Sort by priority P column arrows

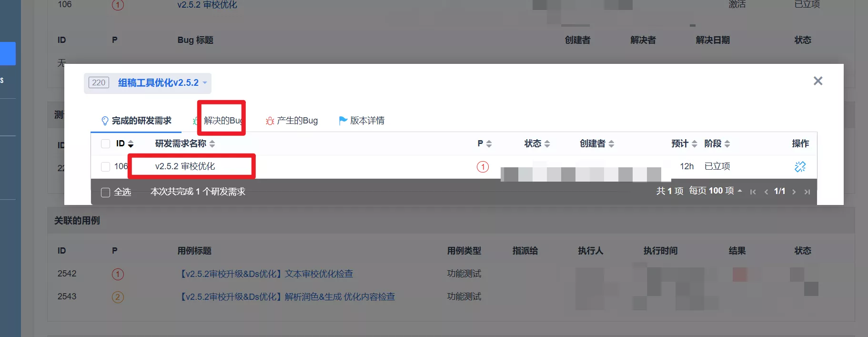[x=489, y=144]
